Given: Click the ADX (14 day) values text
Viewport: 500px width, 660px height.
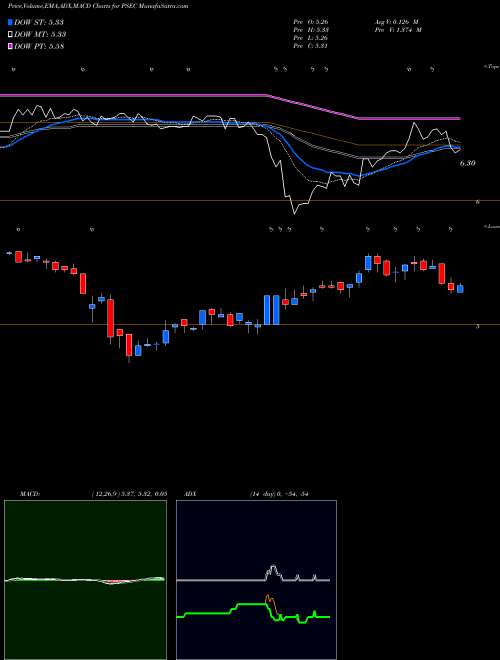Looking at the screenshot, I should pyautogui.click(x=279, y=494).
